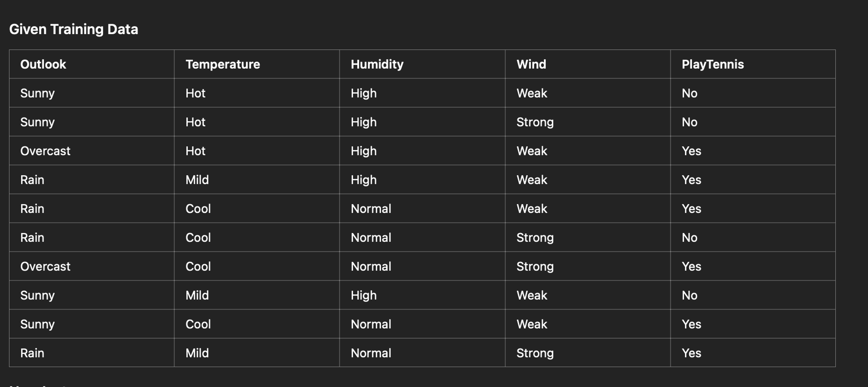868x387 pixels.
Task: Click the Humidity column header
Action: tap(377, 64)
